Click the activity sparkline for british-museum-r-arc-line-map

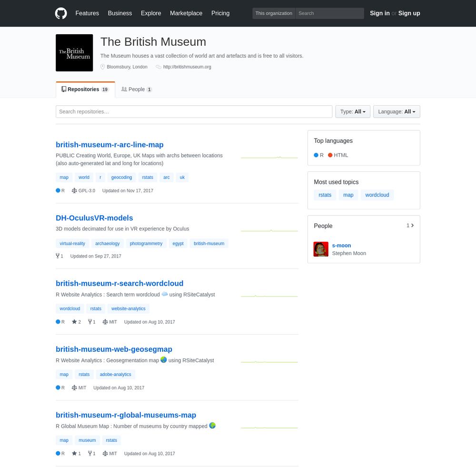tap(269, 158)
